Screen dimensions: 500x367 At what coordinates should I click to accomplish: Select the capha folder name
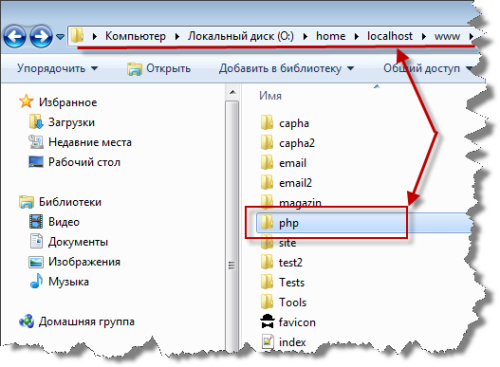point(294,123)
